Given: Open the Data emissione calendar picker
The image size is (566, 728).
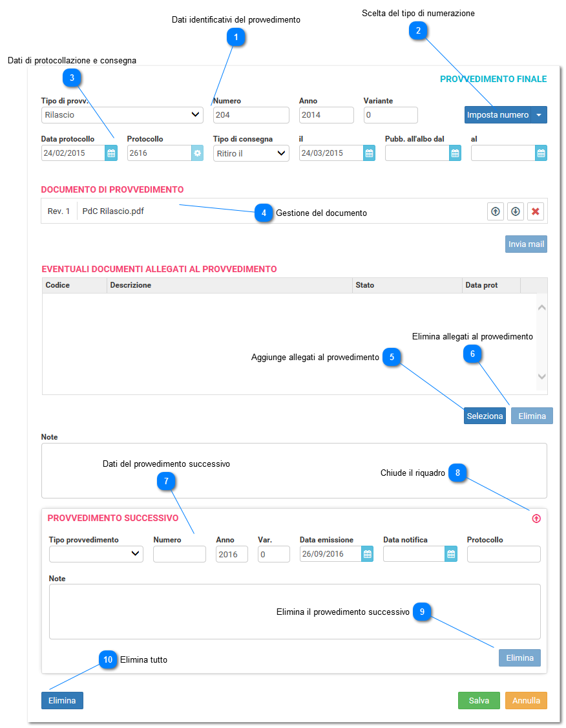Looking at the screenshot, I should tap(368, 554).
